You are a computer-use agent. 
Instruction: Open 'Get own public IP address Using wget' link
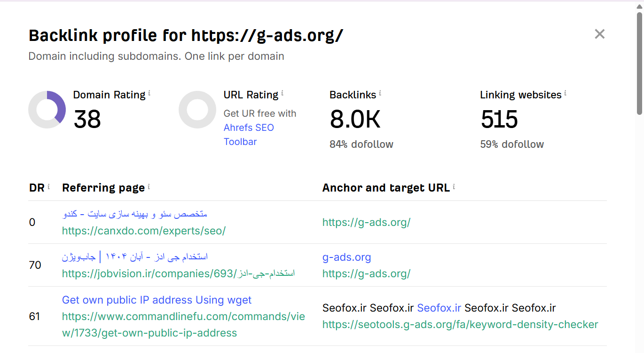[x=157, y=300]
